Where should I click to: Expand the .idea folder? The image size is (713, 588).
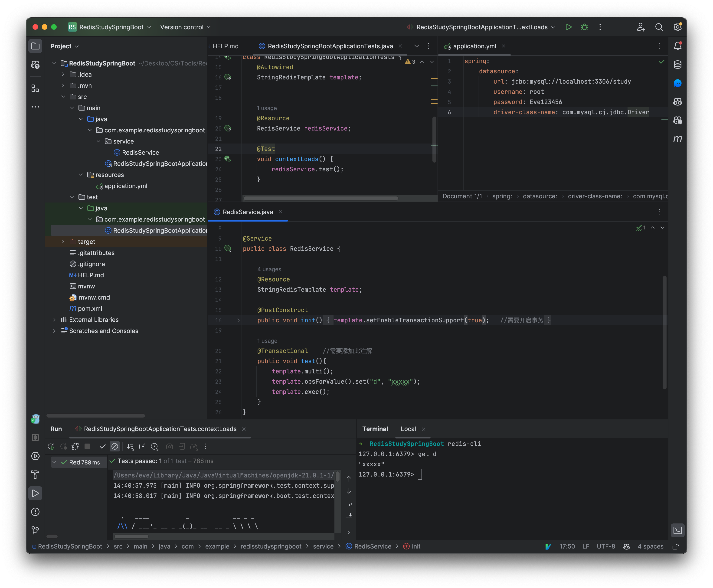point(63,75)
